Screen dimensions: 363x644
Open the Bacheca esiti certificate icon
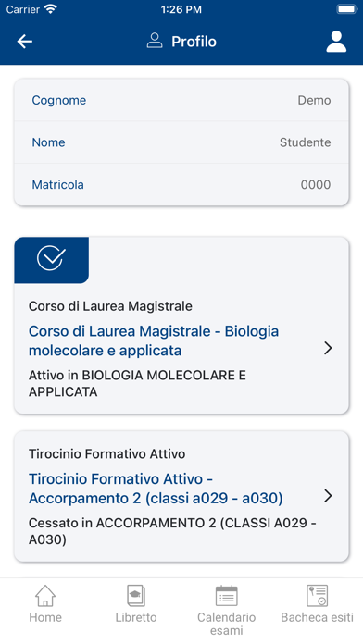(x=317, y=596)
